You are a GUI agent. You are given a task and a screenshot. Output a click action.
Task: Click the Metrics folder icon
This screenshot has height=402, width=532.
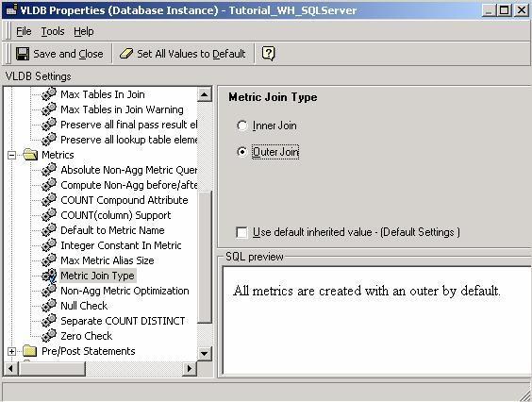[x=30, y=155]
